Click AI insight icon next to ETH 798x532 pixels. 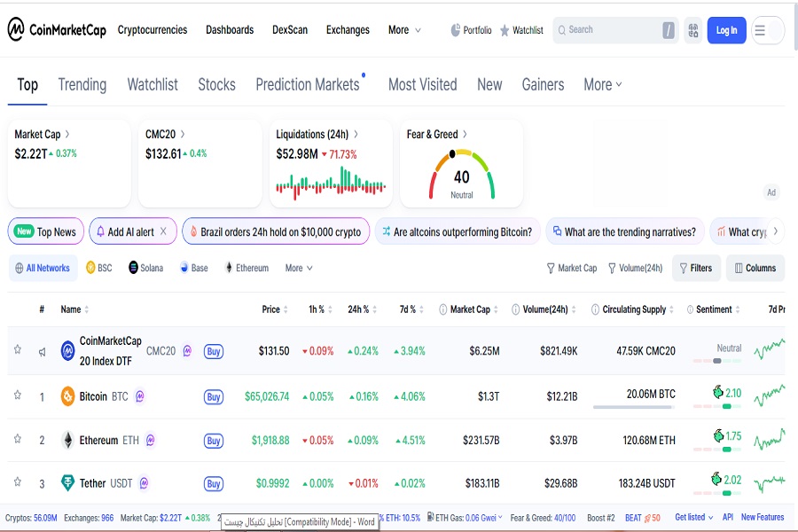(150, 440)
